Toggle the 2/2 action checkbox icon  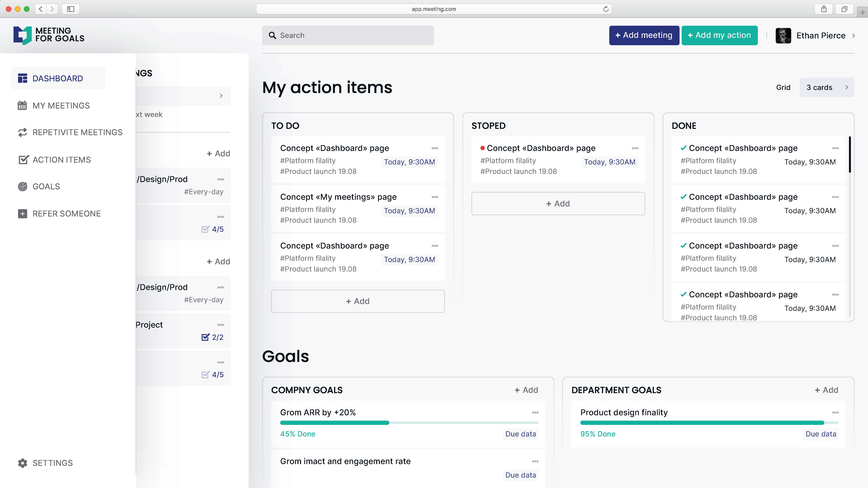click(x=205, y=337)
